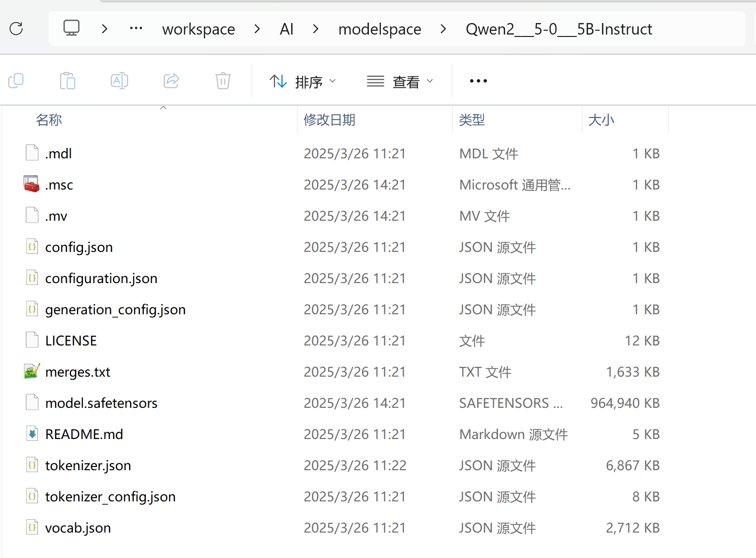Expand chevron after This PC icon
Image resolution: width=756 pixels, height=558 pixels.
coord(105,29)
